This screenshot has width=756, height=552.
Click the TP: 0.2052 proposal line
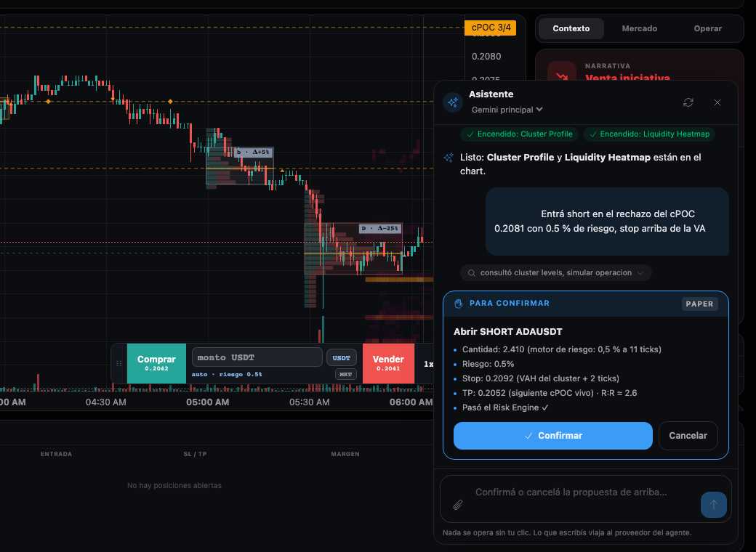point(550,393)
